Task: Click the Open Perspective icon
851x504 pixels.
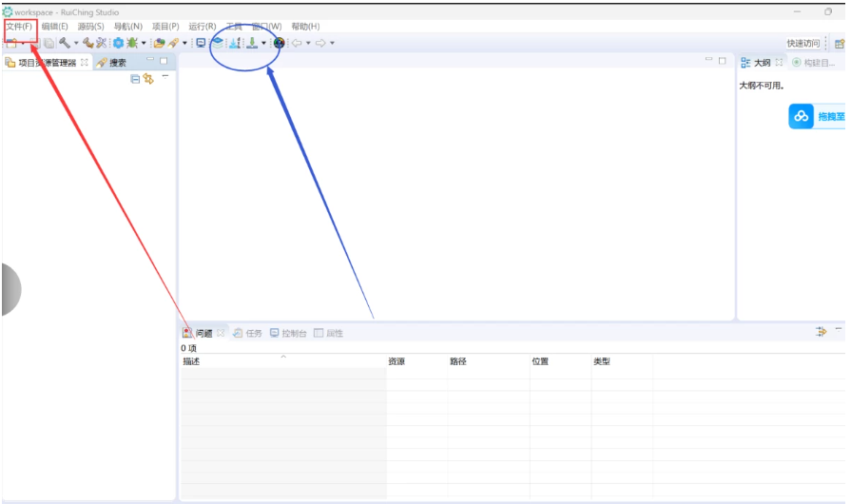Action: pyautogui.click(x=840, y=44)
